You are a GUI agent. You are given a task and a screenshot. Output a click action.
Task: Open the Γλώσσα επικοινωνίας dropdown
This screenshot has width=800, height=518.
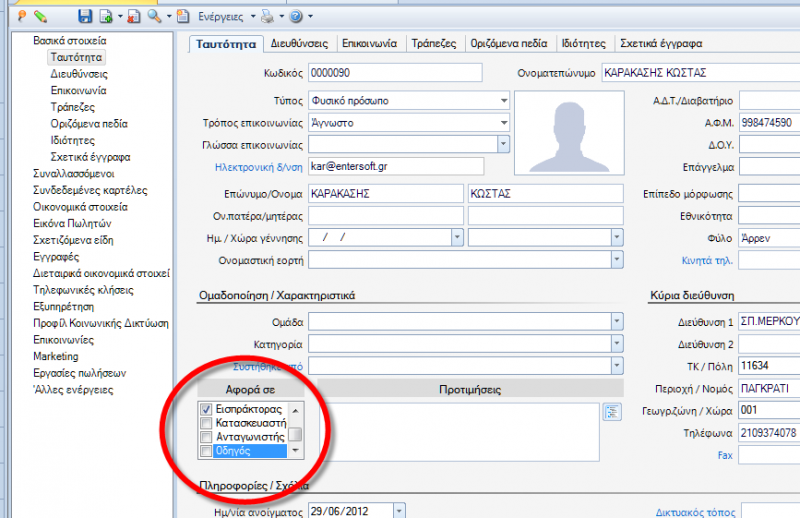(x=504, y=144)
